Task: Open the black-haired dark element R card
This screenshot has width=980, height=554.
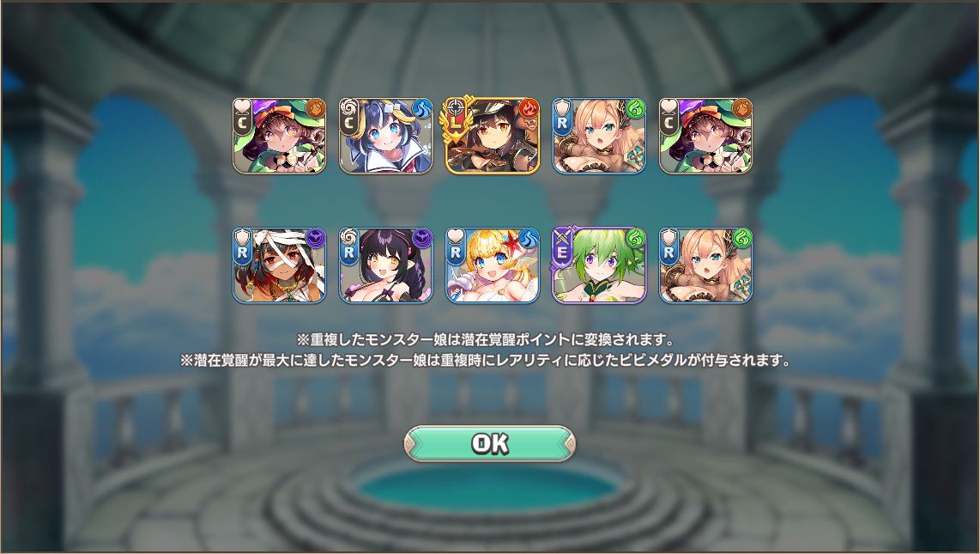Action: tap(385, 265)
